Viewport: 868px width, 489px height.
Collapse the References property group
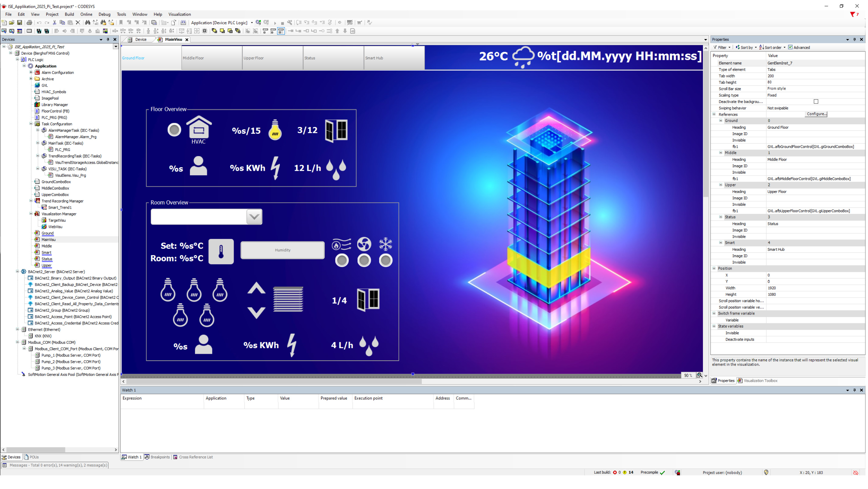pyautogui.click(x=714, y=114)
